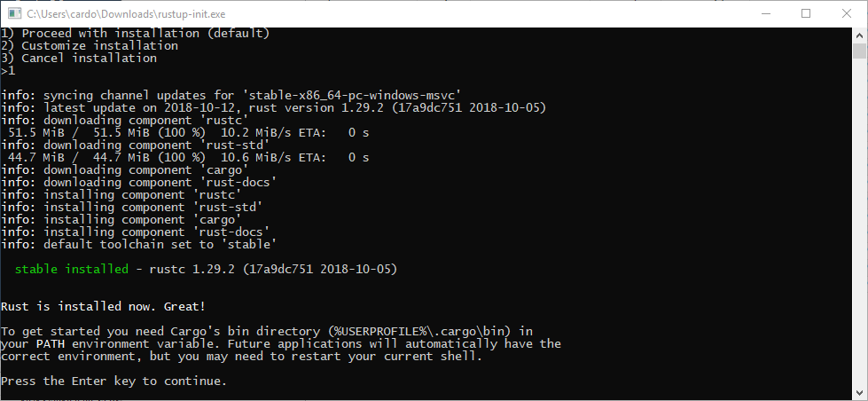The height and width of the screenshot is (401, 868).
Task: Click the empty scrollbar track below the thumb
Action: coord(859,223)
